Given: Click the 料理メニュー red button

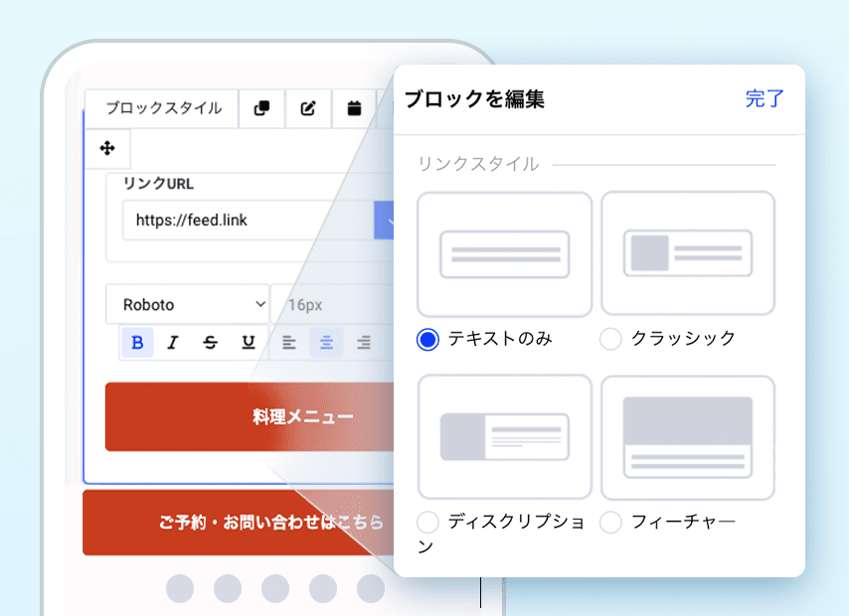Looking at the screenshot, I should [250, 417].
